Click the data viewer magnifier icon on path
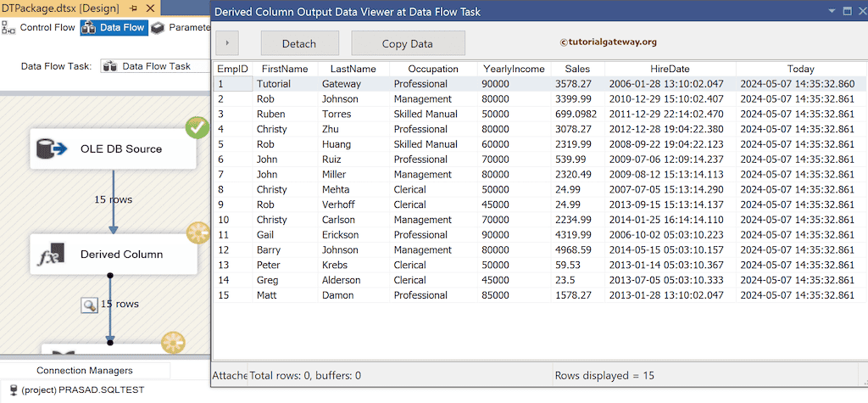868x403 pixels. pyautogui.click(x=89, y=305)
